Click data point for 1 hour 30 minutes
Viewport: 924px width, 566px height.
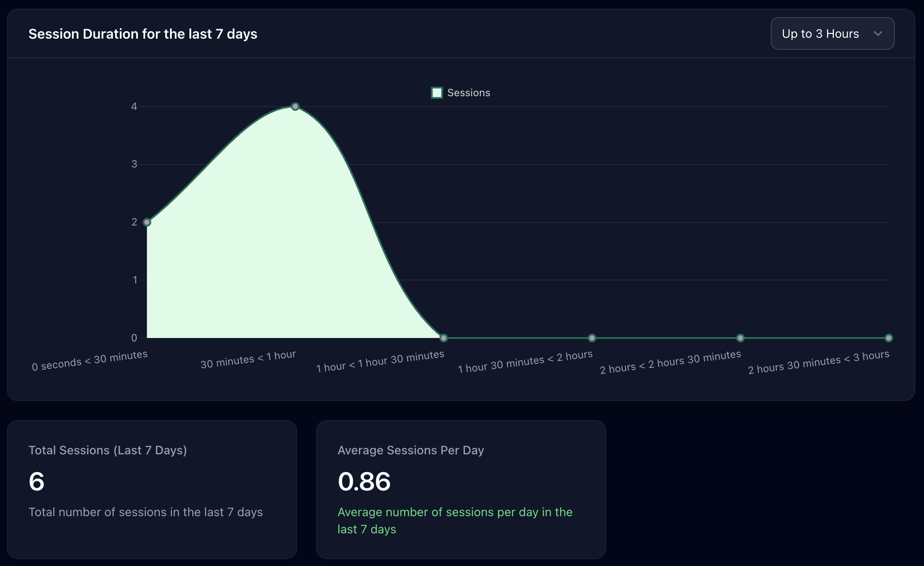[592, 338]
